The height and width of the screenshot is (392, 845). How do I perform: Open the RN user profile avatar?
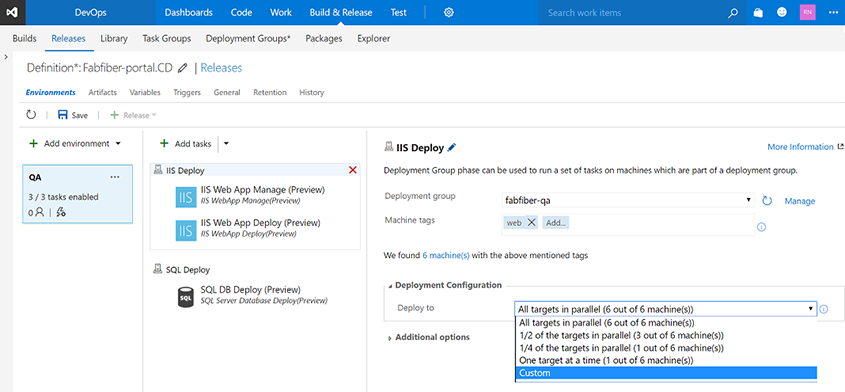pyautogui.click(x=807, y=12)
